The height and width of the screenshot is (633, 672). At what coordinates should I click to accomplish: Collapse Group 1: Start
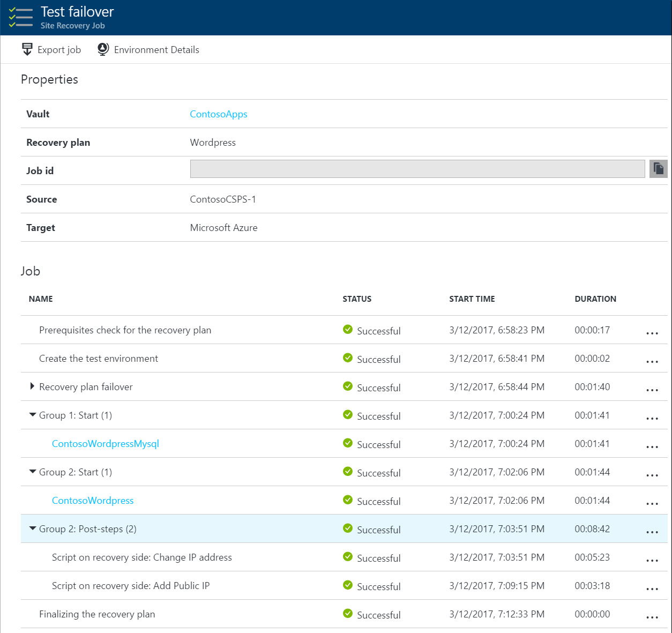tap(33, 414)
